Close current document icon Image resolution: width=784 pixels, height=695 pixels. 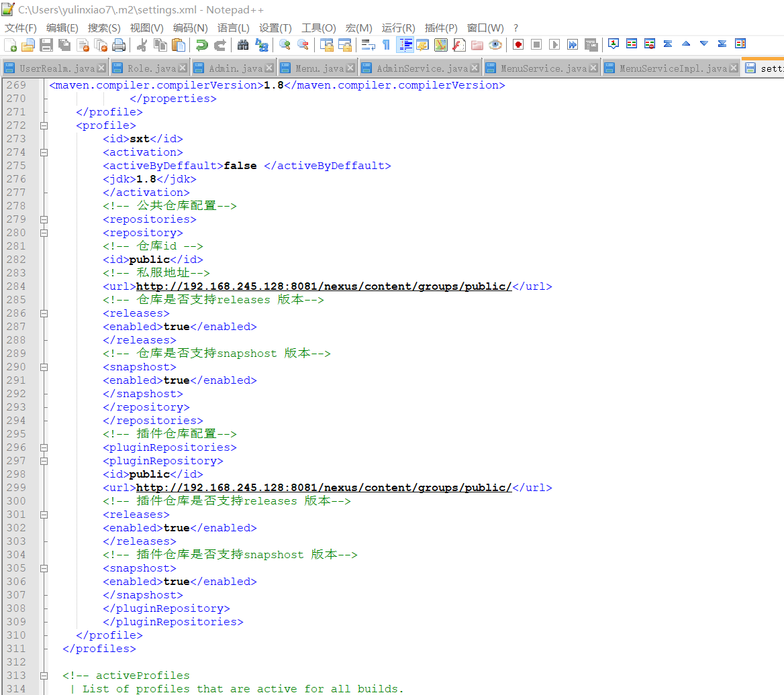pyautogui.click(x=83, y=45)
